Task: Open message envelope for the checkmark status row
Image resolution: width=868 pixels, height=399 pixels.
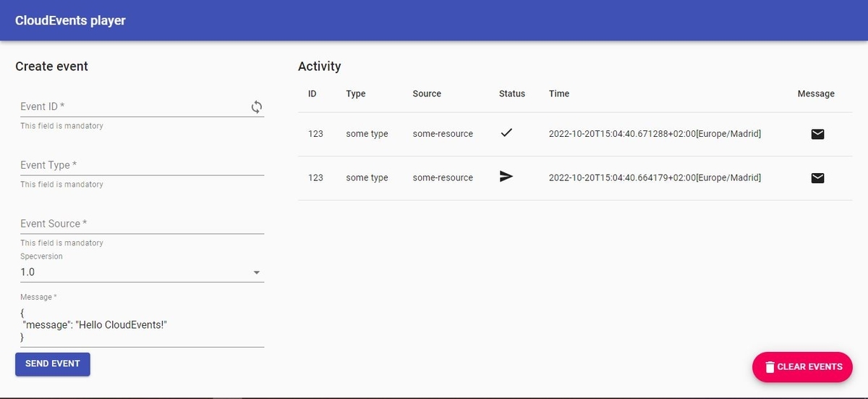Action: [817, 134]
